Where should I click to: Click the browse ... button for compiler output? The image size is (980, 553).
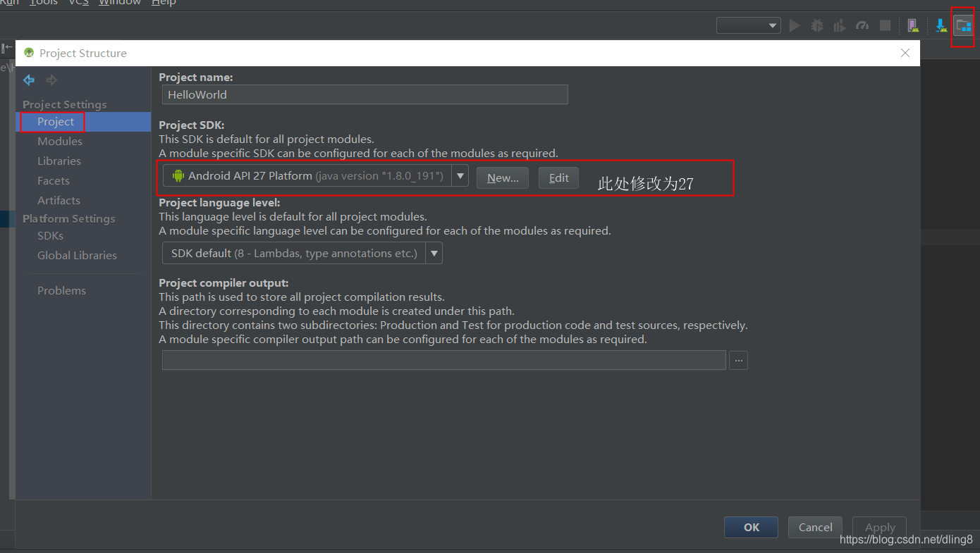pos(739,360)
